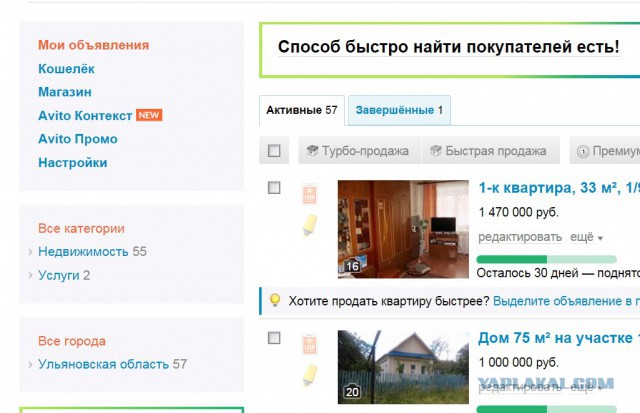
Task: Click the price 1 470 000 руб.
Action: click(518, 212)
